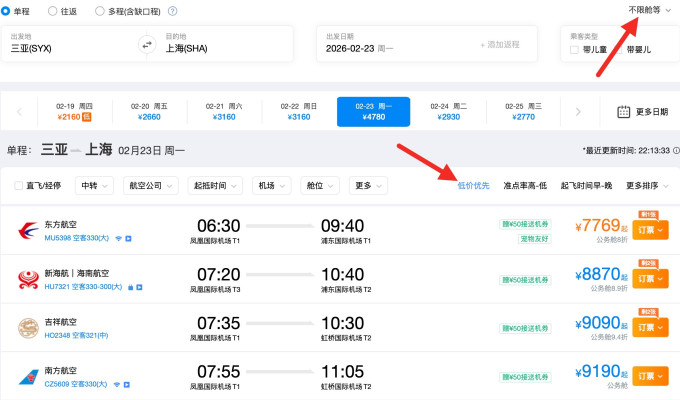Viewport: 680px width, 400px height.
Task: Tick the 带婴儿 checkbox
Action: (x=619, y=49)
